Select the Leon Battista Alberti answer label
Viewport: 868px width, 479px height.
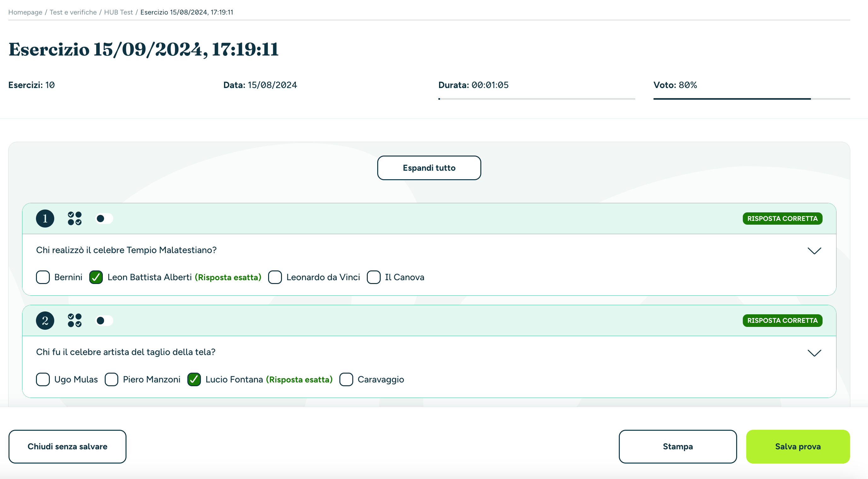coord(150,277)
